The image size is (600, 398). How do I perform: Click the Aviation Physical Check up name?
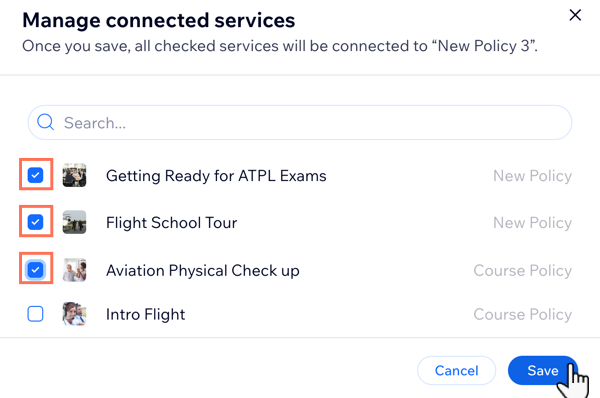[x=203, y=271]
